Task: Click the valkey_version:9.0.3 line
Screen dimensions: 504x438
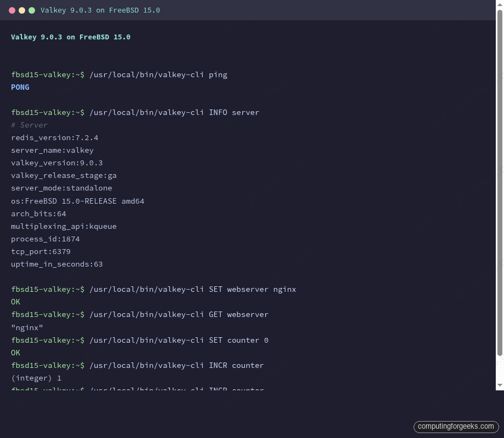Action: tap(56, 163)
